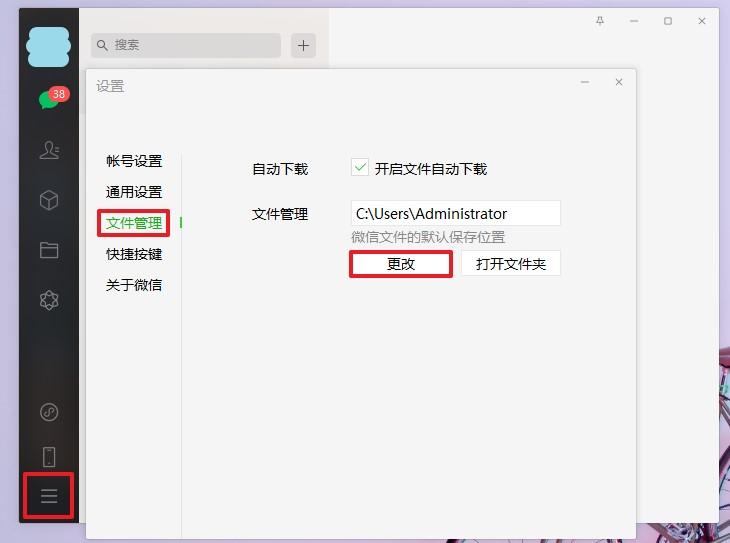Open the chat files folder icon
This screenshot has height=543, width=730.
(x=49, y=250)
